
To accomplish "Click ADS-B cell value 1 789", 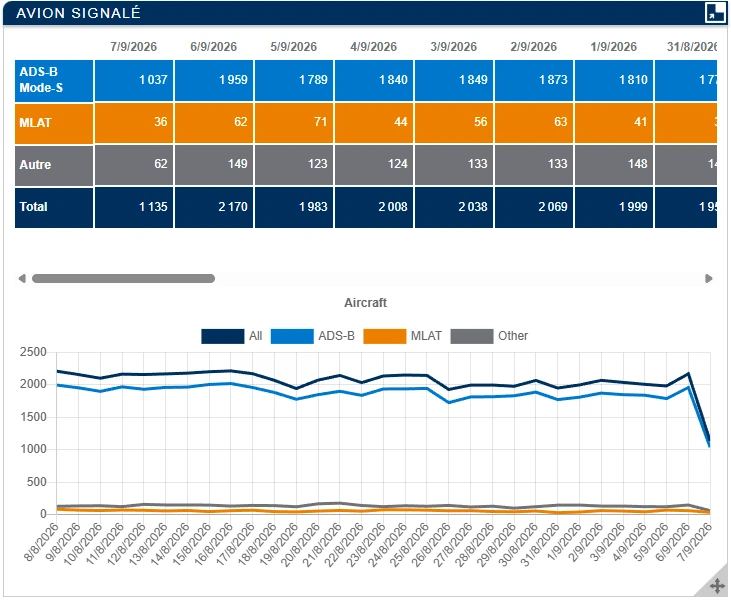I will pos(294,80).
